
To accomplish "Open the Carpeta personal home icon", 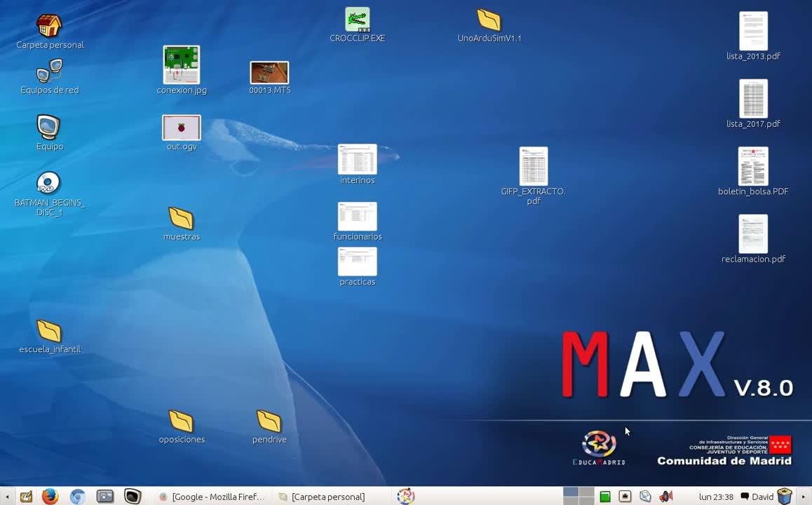I will 49,26.
